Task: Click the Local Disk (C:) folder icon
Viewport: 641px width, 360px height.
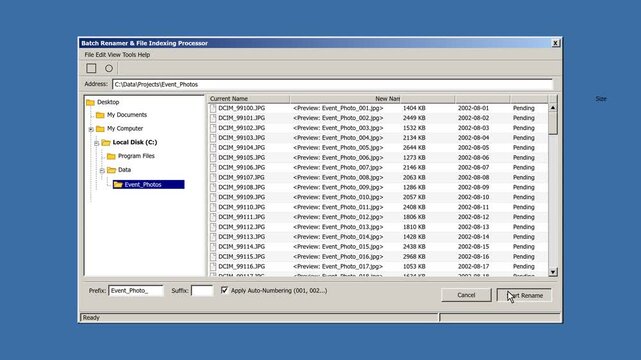Action: coord(106,142)
